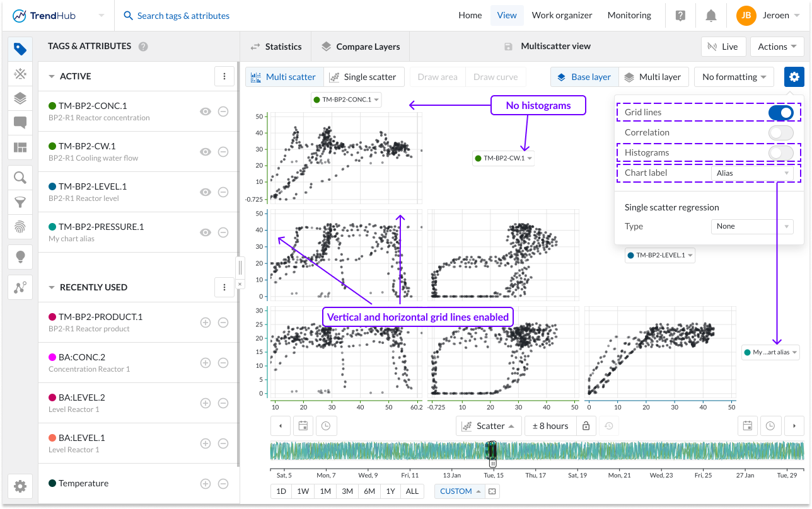Viewport: 812px width, 509px height.
Task: Click the lightbulb icon in left sidebar
Action: click(x=20, y=256)
